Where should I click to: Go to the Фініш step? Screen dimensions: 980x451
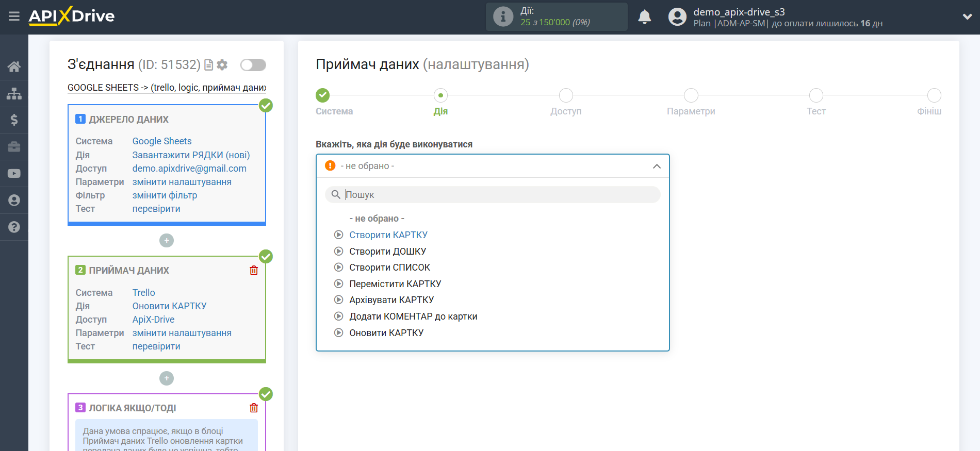(x=934, y=95)
